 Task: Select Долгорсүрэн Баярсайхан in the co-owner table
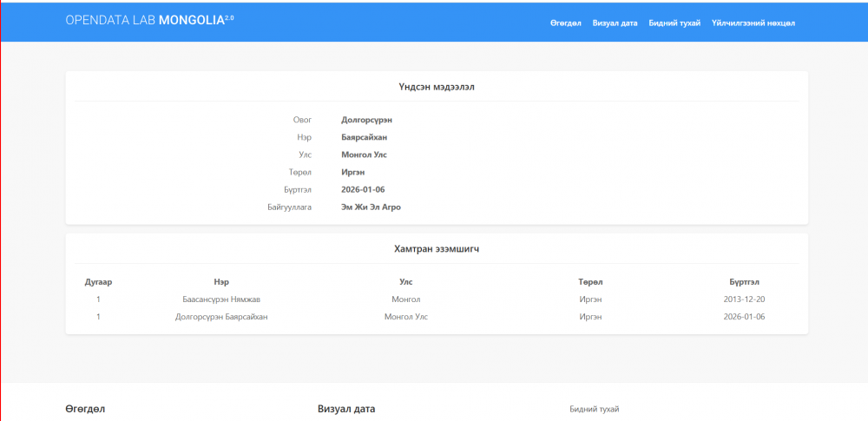221,317
